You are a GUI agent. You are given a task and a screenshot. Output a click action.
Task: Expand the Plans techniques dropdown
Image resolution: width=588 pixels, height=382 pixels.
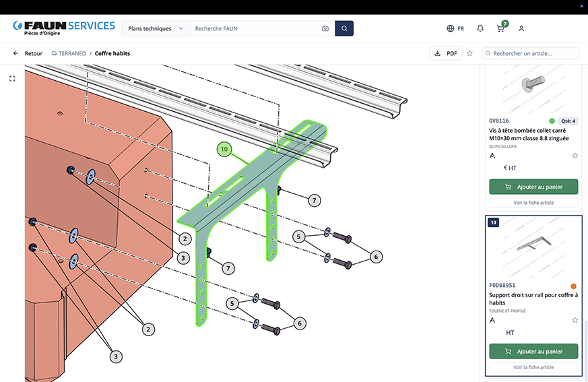[156, 28]
